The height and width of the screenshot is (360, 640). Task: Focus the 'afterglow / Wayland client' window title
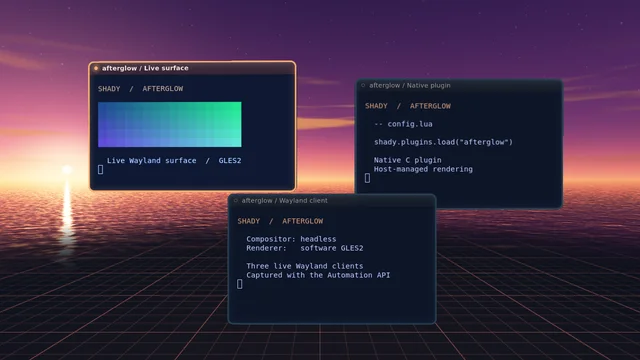pyautogui.click(x=284, y=200)
